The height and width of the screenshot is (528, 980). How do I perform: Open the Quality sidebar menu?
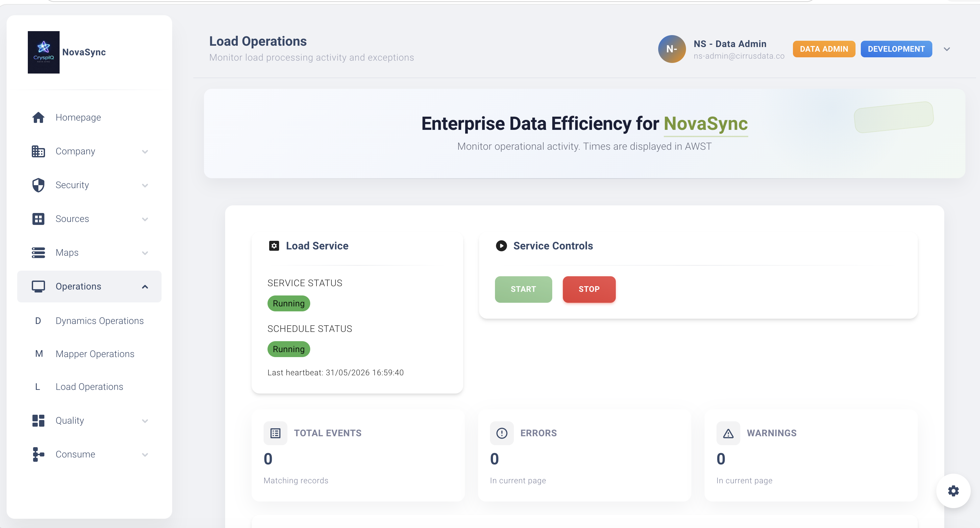tap(89, 420)
